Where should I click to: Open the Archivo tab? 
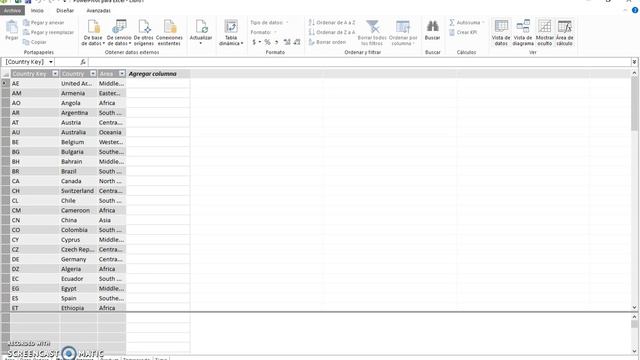click(13, 11)
